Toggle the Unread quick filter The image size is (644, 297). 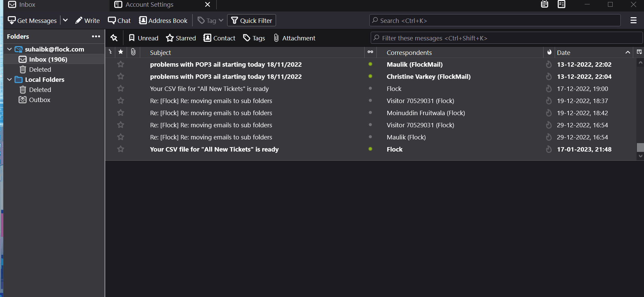[144, 38]
